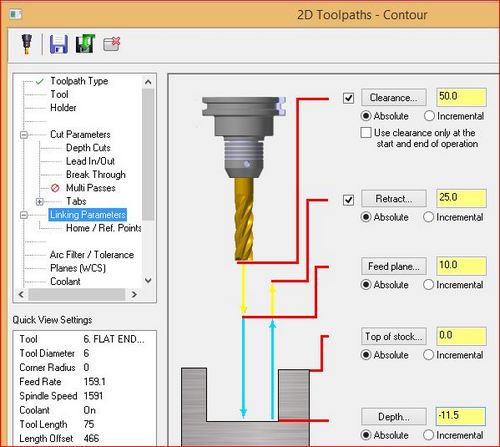
Task: Click the red disabled icon beside Multi Passes
Action: [55, 188]
